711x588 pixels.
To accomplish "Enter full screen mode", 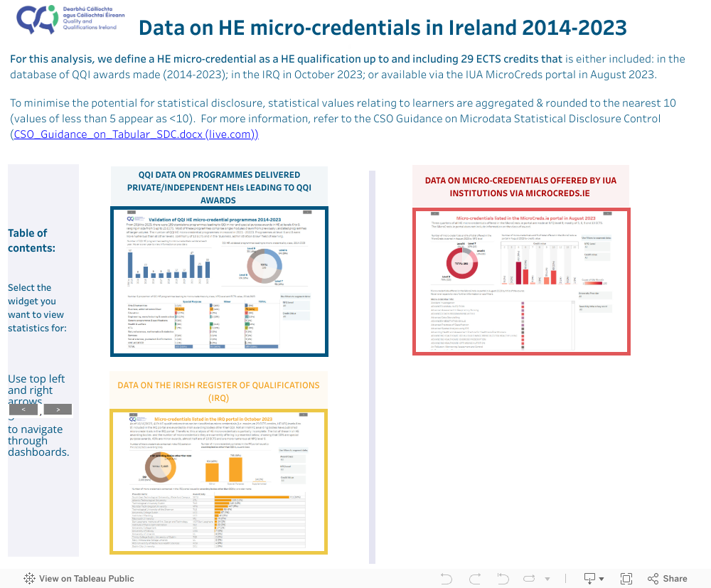I will pos(626,579).
